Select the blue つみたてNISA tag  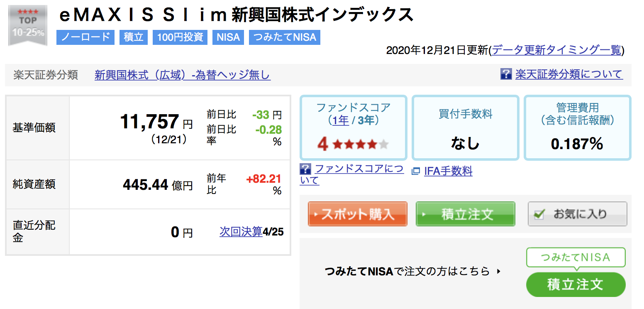285,37
